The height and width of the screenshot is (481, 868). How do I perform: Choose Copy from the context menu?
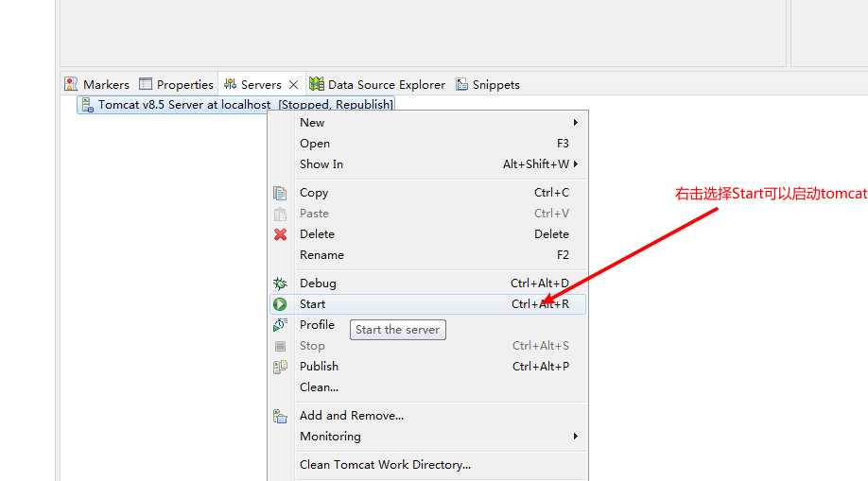point(427,193)
